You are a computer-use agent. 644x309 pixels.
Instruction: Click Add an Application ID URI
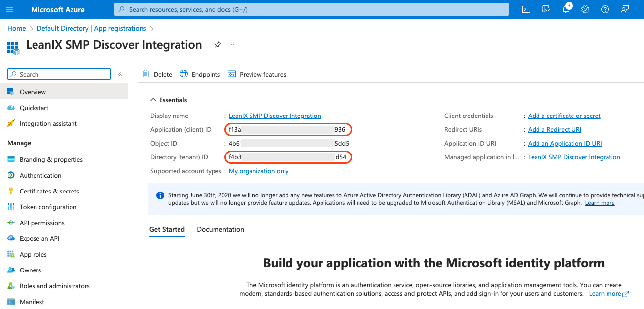pos(565,144)
